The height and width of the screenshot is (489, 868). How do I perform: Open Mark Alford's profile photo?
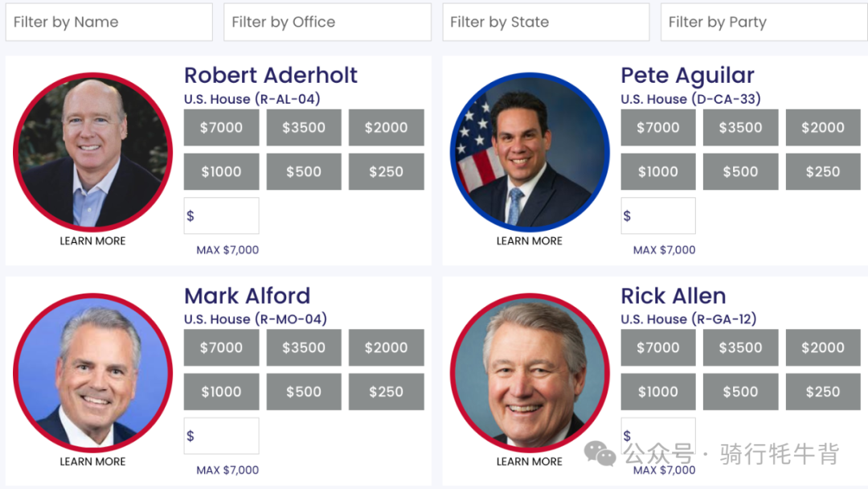pyautogui.click(x=93, y=372)
